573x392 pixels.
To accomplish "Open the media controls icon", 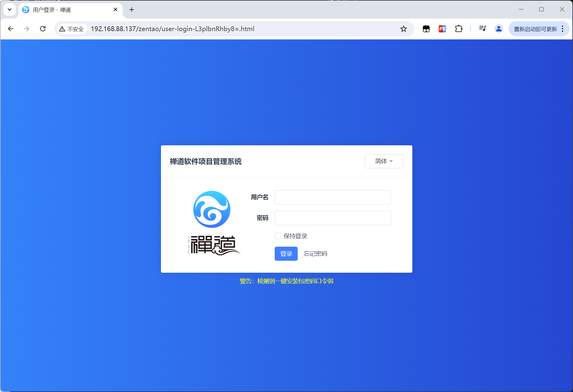I will [x=483, y=29].
